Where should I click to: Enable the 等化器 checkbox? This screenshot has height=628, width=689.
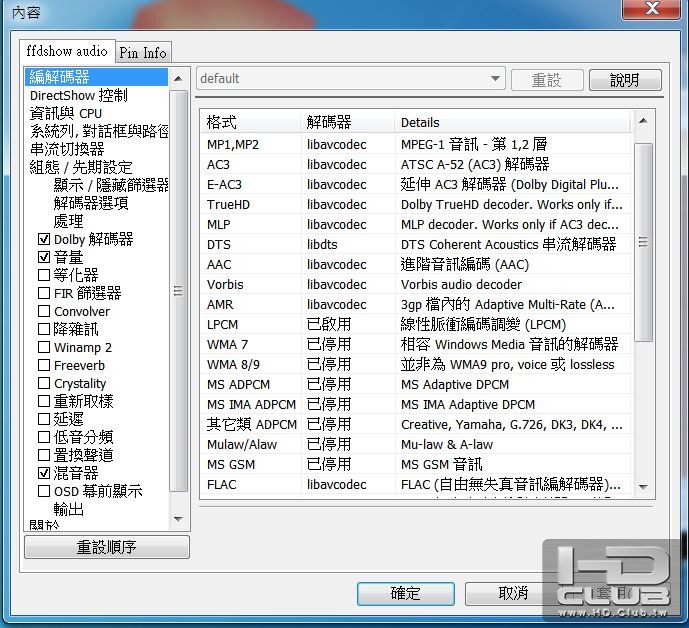click(44, 275)
